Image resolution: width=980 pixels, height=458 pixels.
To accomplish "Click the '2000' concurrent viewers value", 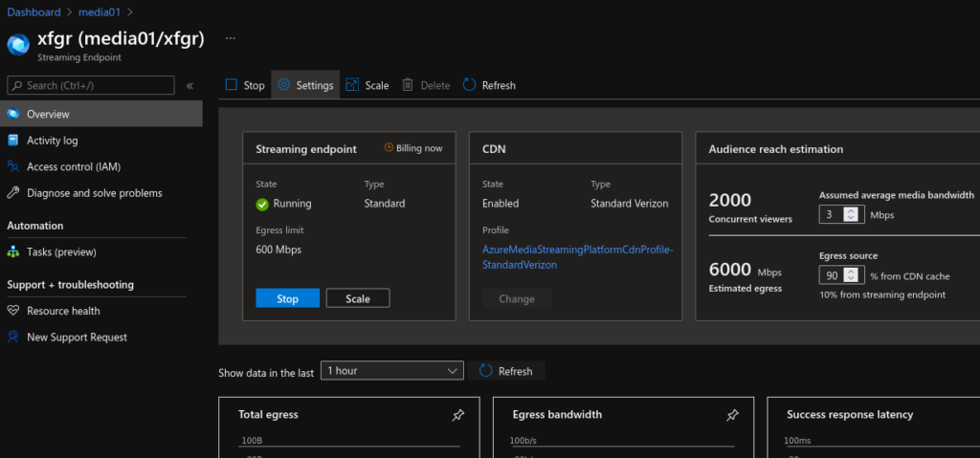I will pyautogui.click(x=730, y=201).
